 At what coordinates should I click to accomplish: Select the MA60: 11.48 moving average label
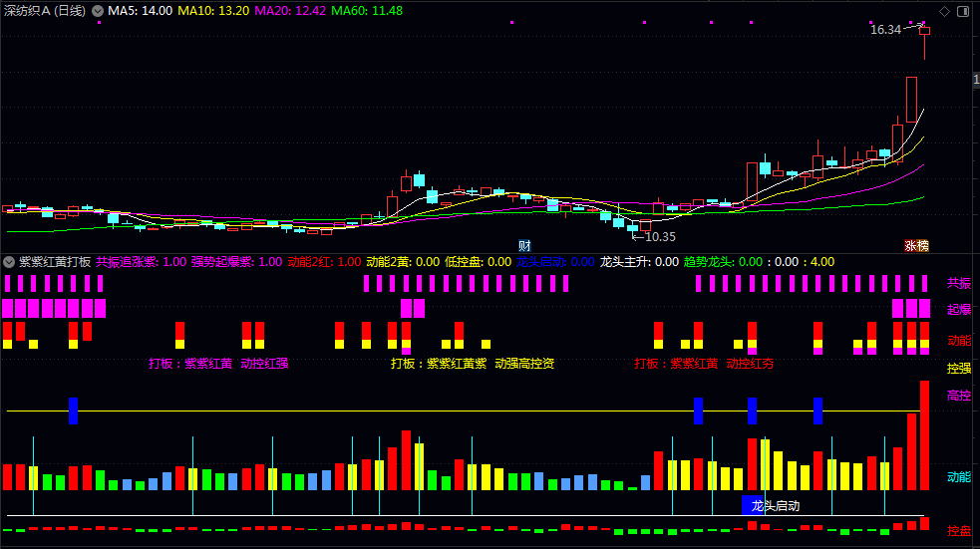coord(367,11)
